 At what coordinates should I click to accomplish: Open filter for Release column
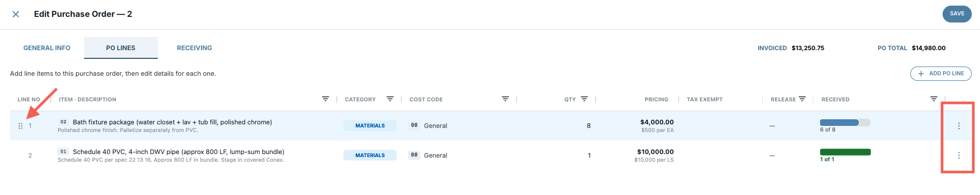pos(802,99)
